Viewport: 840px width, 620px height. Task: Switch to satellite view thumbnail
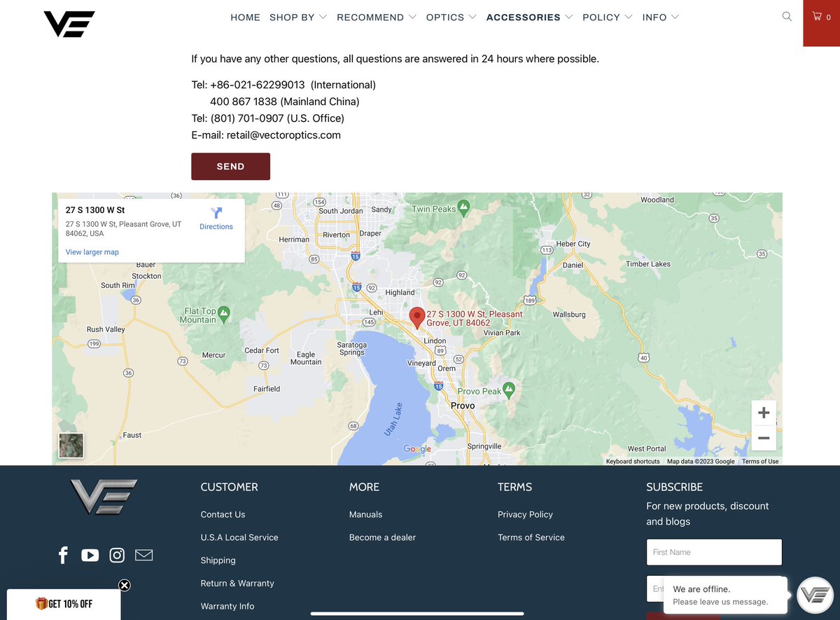(x=71, y=446)
